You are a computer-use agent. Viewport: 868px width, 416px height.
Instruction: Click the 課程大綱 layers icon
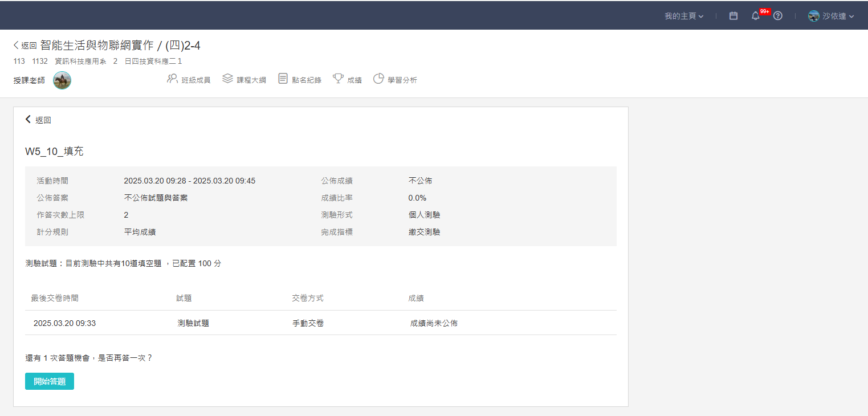(x=227, y=79)
